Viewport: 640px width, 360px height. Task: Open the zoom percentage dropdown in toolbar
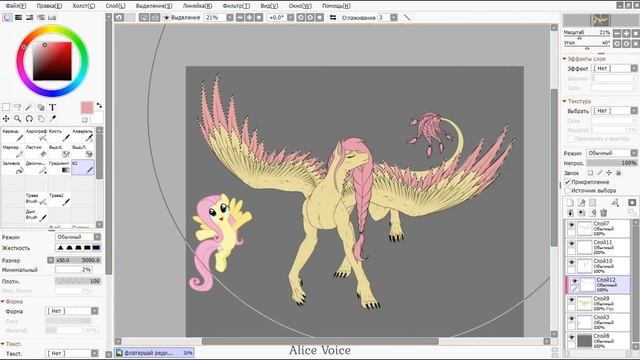coord(230,18)
